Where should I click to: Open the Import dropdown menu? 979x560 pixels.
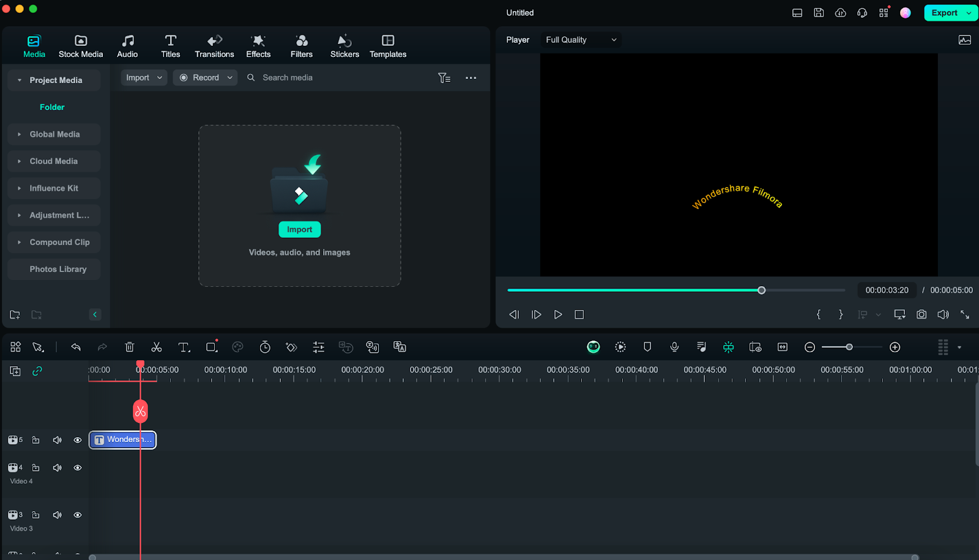(144, 78)
